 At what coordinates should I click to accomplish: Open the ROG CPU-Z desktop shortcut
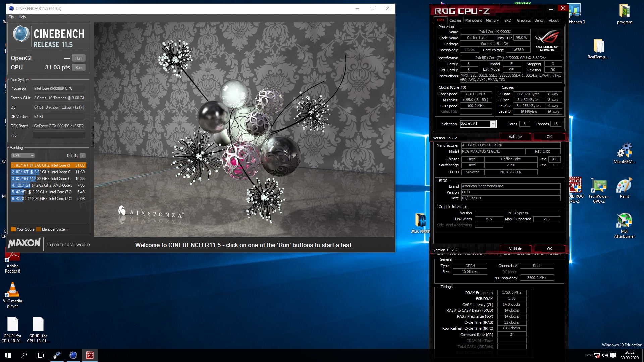pos(576,190)
